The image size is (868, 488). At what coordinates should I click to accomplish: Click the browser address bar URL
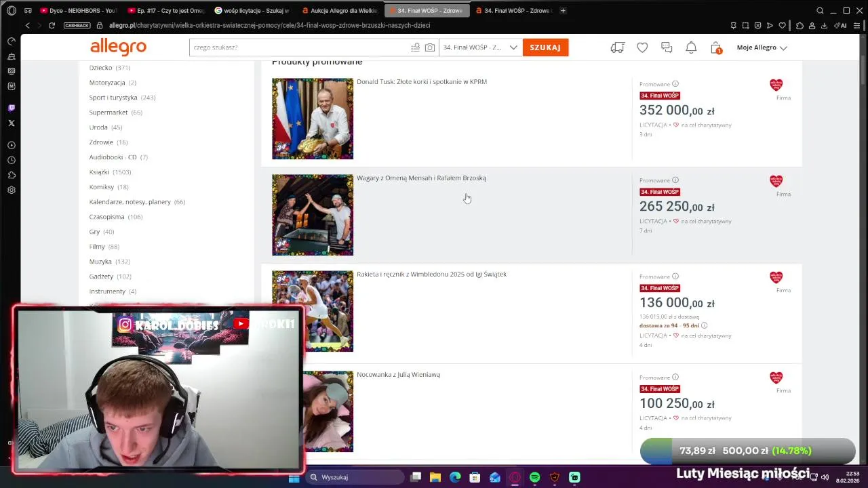[270, 25]
